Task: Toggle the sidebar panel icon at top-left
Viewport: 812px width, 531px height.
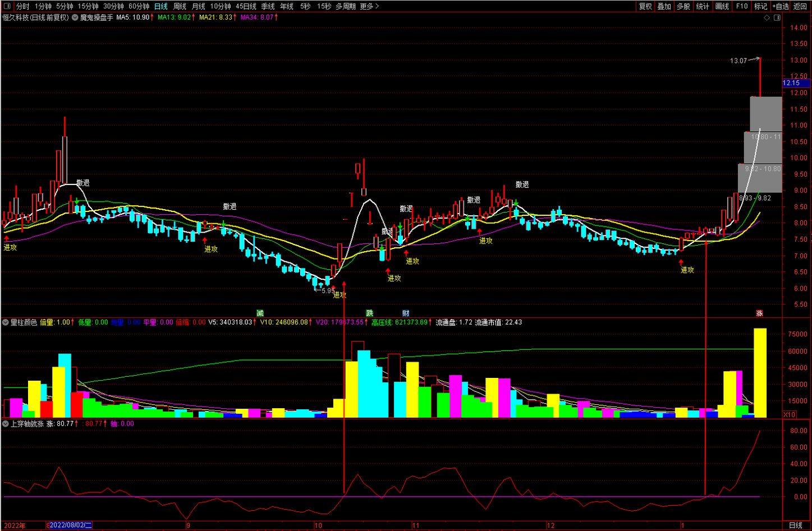Action: click(7, 6)
